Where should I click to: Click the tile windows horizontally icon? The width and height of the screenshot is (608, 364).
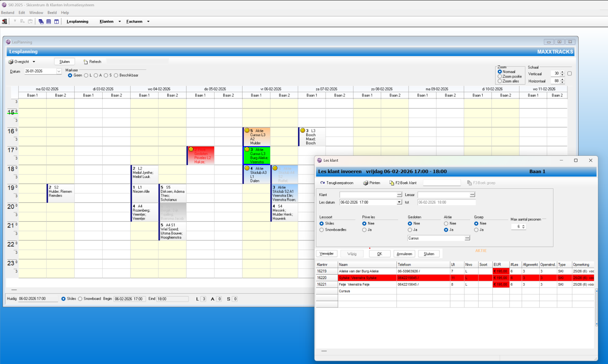pyautogui.click(x=49, y=21)
